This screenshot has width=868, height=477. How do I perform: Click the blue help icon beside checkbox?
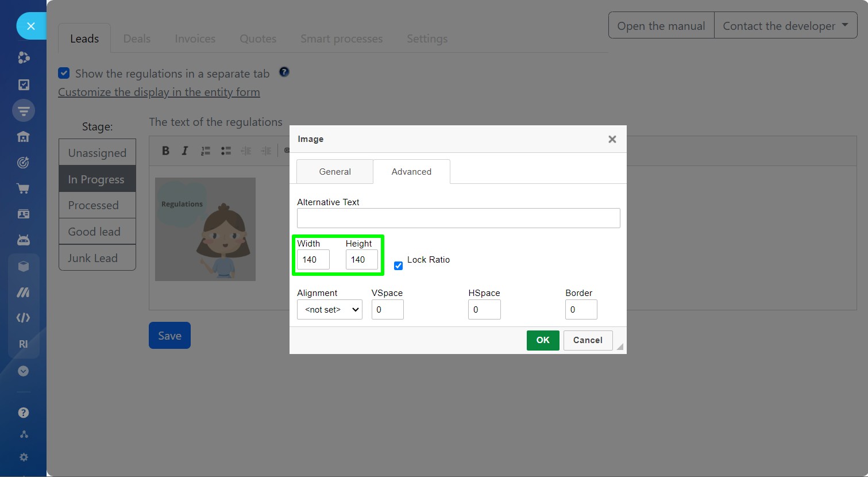(284, 72)
